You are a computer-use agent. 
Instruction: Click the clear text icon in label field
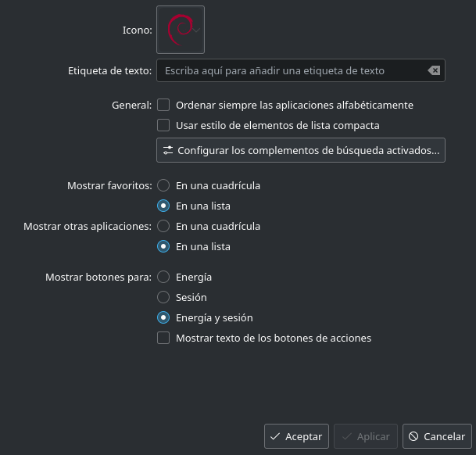[434, 70]
